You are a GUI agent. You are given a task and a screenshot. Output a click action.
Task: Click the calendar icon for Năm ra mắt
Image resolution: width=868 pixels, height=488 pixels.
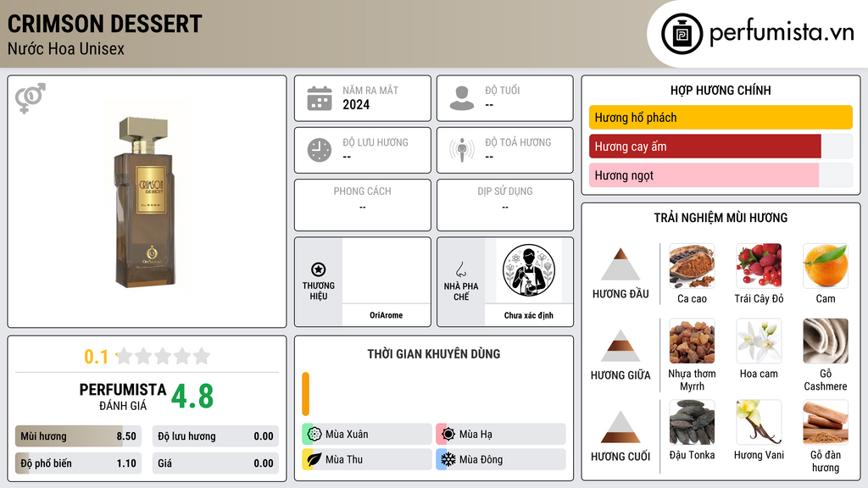pos(320,98)
